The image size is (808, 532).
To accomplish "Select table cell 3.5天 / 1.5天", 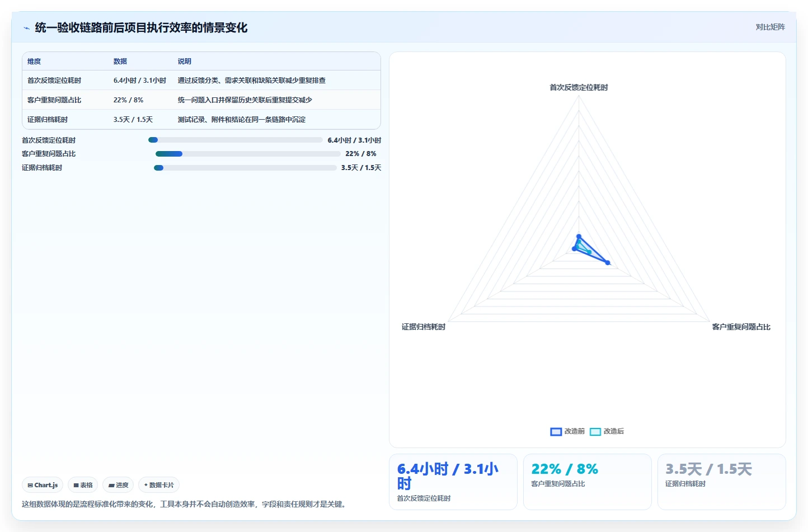I will [133, 120].
